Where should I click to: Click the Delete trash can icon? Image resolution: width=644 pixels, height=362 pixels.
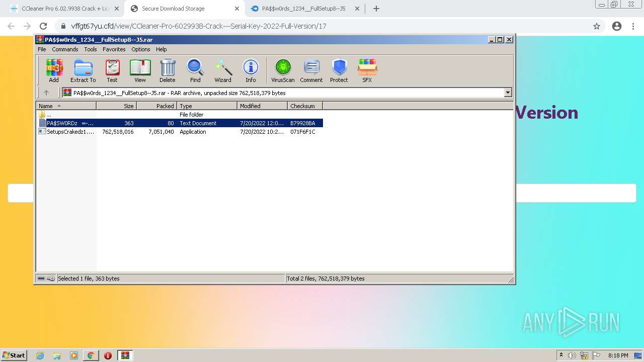[x=168, y=70]
